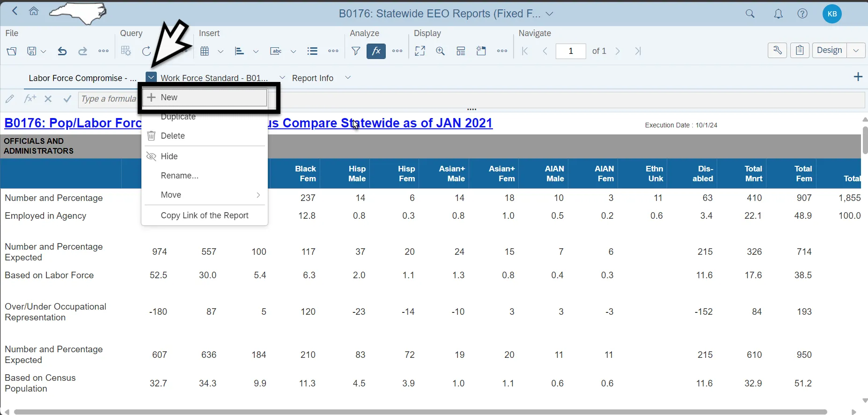Image resolution: width=868 pixels, height=415 pixels.
Task: Choose Rename... in the tab menu
Action: [x=179, y=176]
